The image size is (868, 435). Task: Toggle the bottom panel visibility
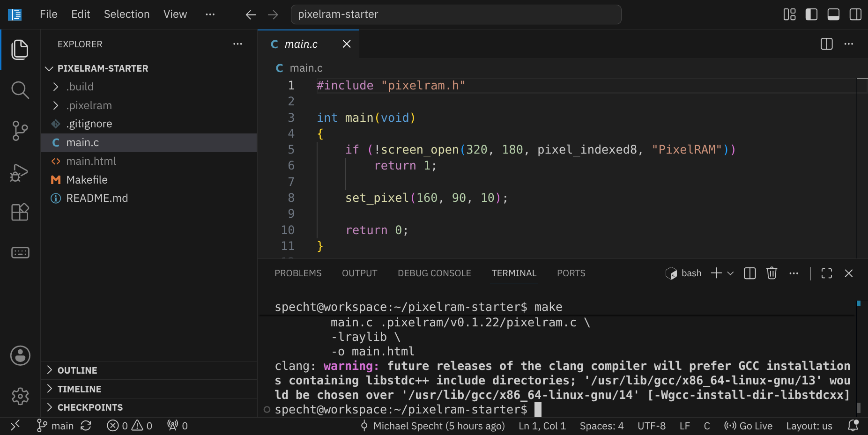click(833, 15)
